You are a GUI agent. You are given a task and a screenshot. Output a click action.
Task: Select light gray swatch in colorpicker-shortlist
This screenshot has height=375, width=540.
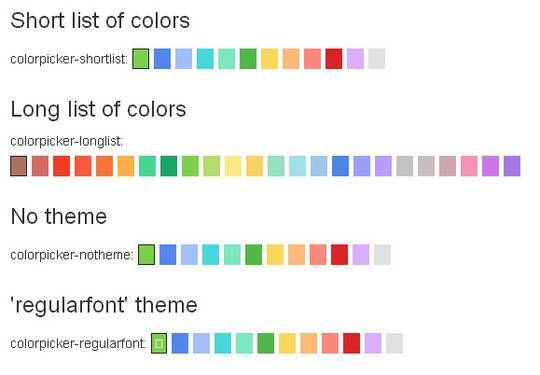coord(376,59)
